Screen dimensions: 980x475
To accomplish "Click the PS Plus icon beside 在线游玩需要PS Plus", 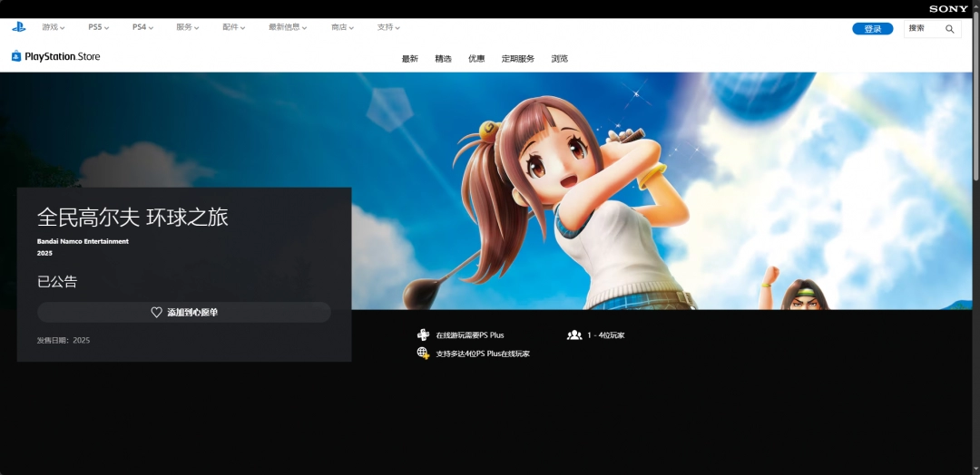I will (x=423, y=335).
